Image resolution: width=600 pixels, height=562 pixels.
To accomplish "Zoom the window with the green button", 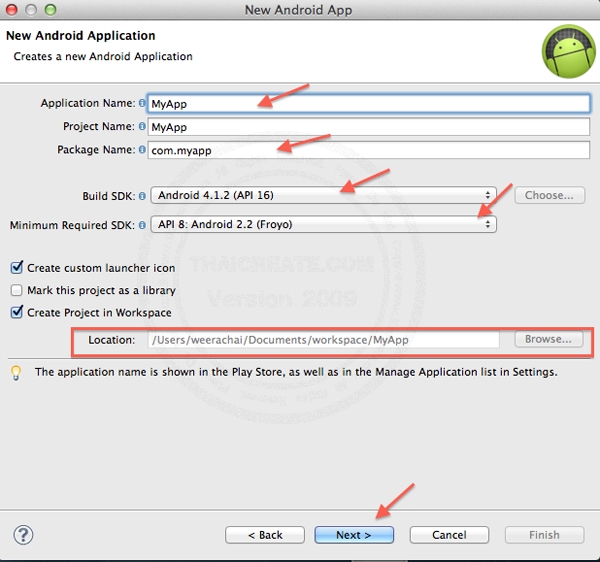I will click(50, 10).
